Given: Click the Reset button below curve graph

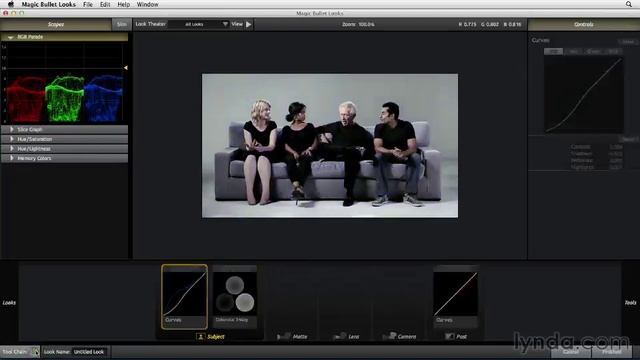Looking at the screenshot, I should coord(628,139).
